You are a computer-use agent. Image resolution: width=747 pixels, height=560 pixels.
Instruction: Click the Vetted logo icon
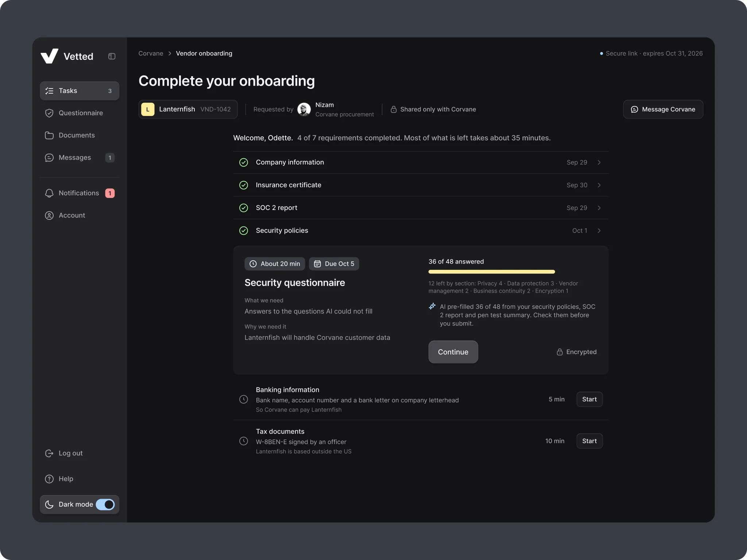point(49,56)
